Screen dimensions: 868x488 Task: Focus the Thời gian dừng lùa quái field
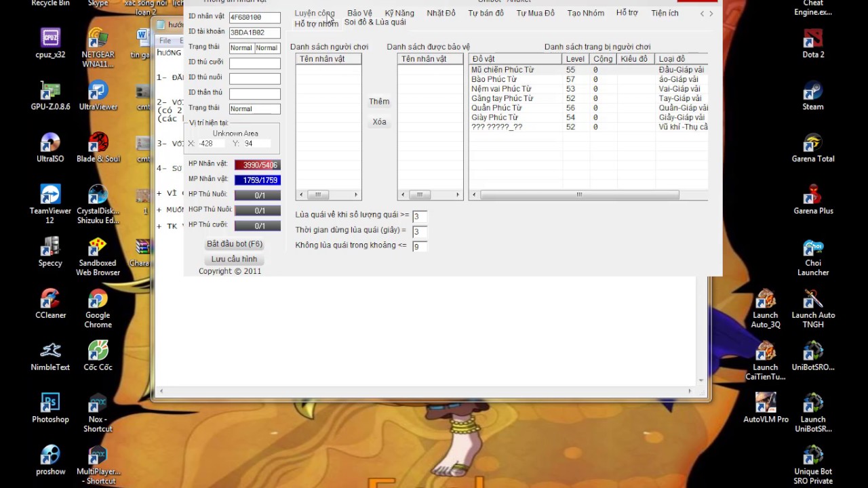420,231
